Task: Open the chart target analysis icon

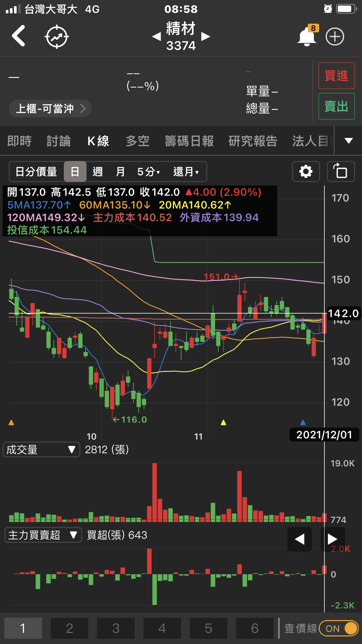Action: pyautogui.click(x=57, y=37)
